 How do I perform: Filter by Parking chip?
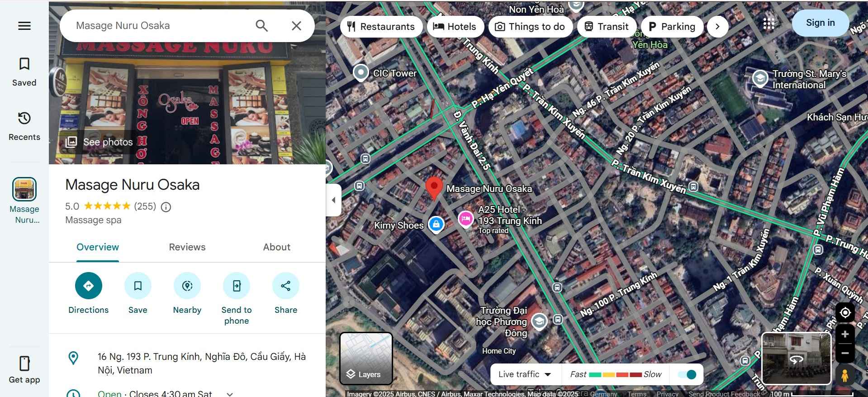[672, 27]
